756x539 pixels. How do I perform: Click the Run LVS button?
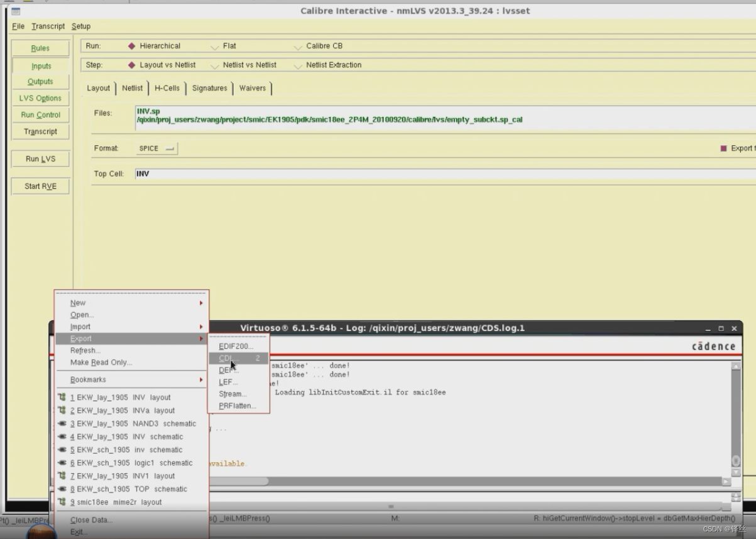40,159
